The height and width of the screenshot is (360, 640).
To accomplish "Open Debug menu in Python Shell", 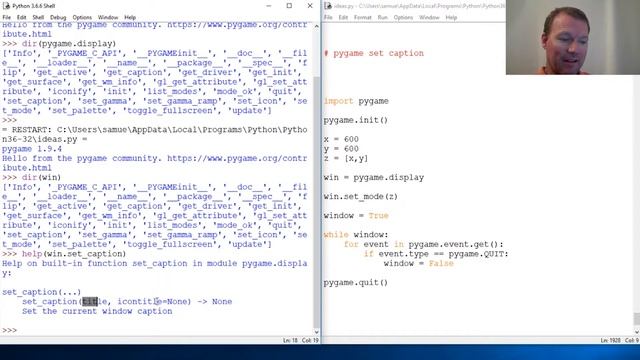I will [58, 18].
